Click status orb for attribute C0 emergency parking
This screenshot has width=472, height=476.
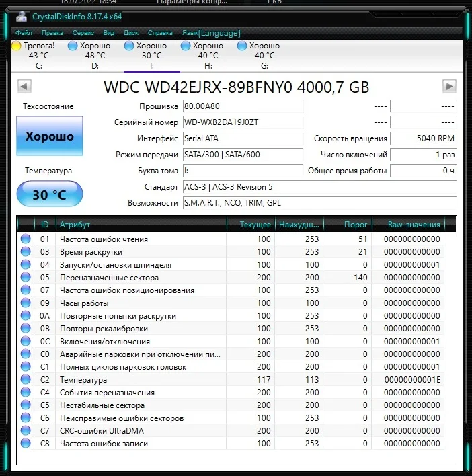(x=26, y=354)
